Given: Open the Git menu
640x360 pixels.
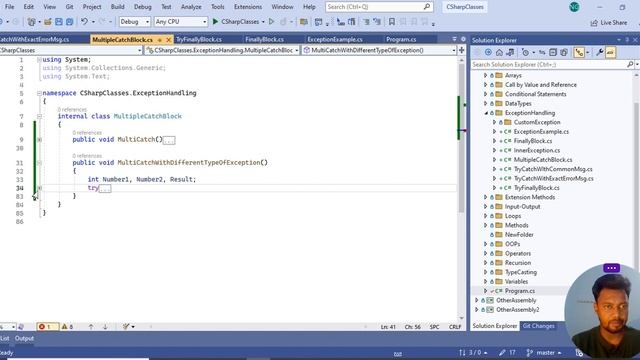Looking at the screenshot, I should point(69,7).
